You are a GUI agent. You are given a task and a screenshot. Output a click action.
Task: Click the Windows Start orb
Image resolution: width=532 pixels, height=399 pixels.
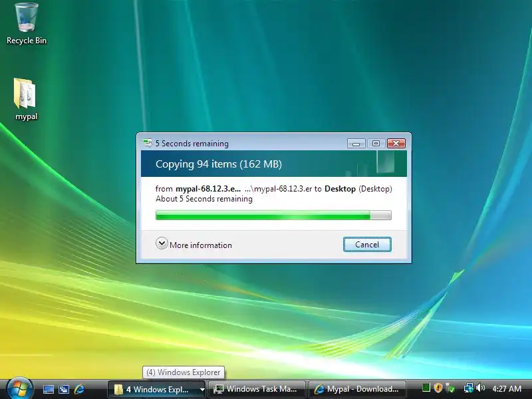click(x=19, y=388)
